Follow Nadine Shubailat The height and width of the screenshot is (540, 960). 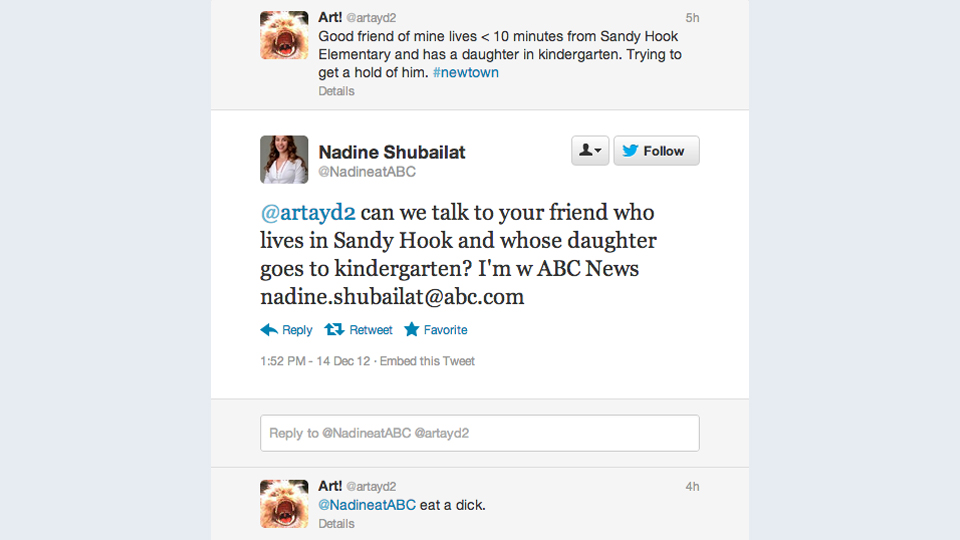pyautogui.click(x=656, y=151)
